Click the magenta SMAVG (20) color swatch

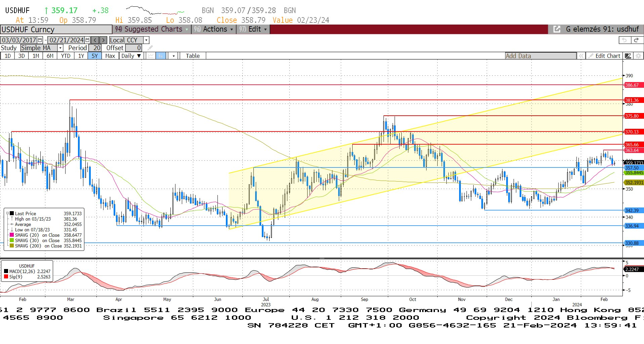tap(12, 235)
